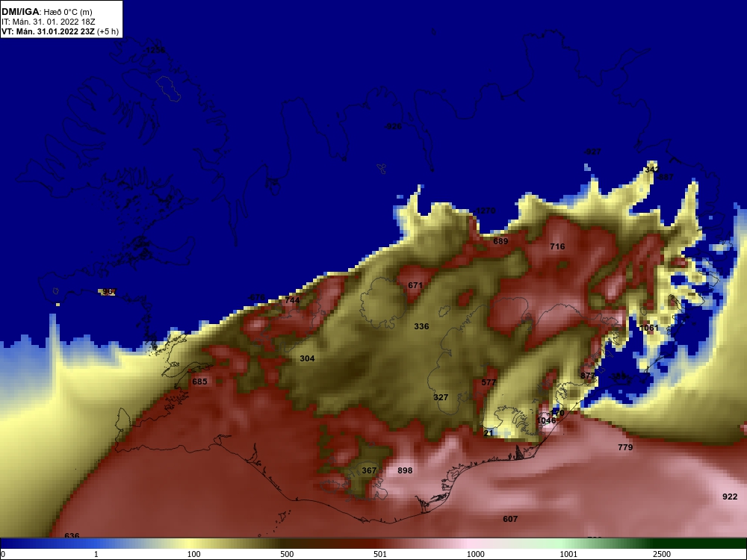Click the title text 'DMI/IGA: Hæð 0°C (m)'
This screenshot has height=560, width=747.
[46, 12]
